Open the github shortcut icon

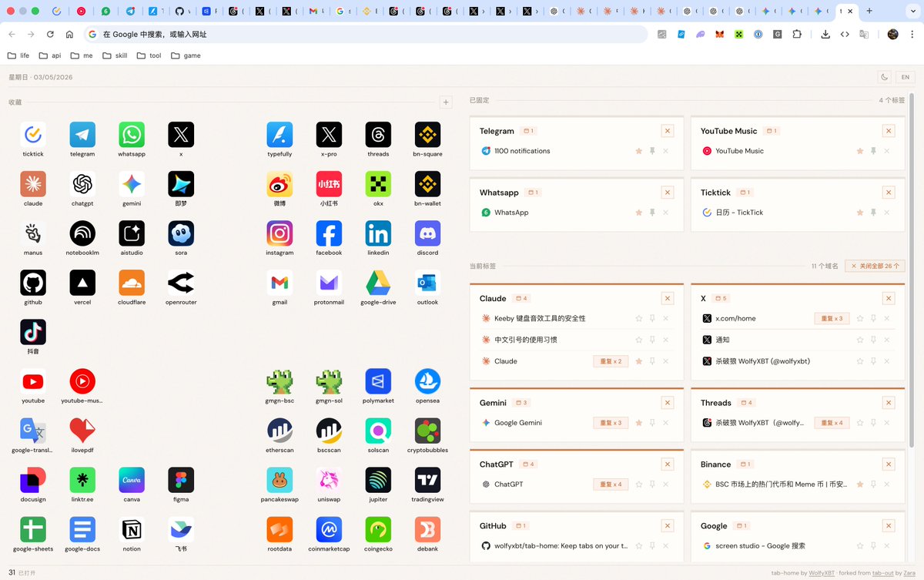33,283
